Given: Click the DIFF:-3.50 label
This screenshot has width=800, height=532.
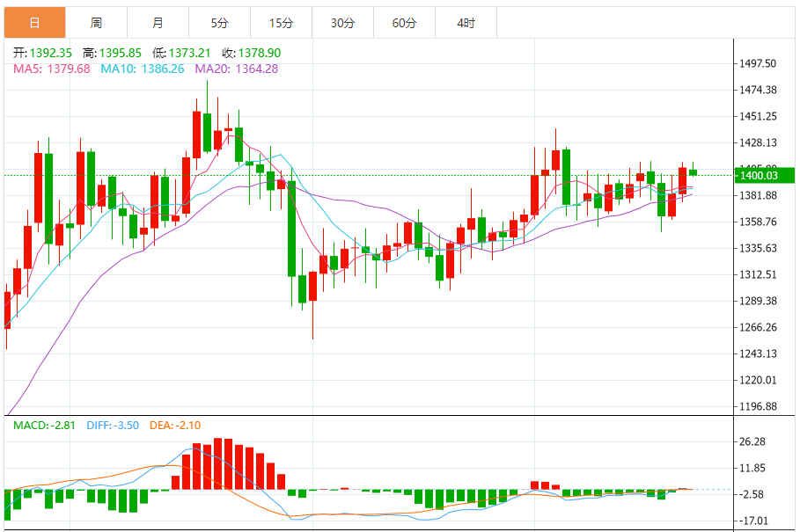Looking at the screenshot, I should 113,426.
